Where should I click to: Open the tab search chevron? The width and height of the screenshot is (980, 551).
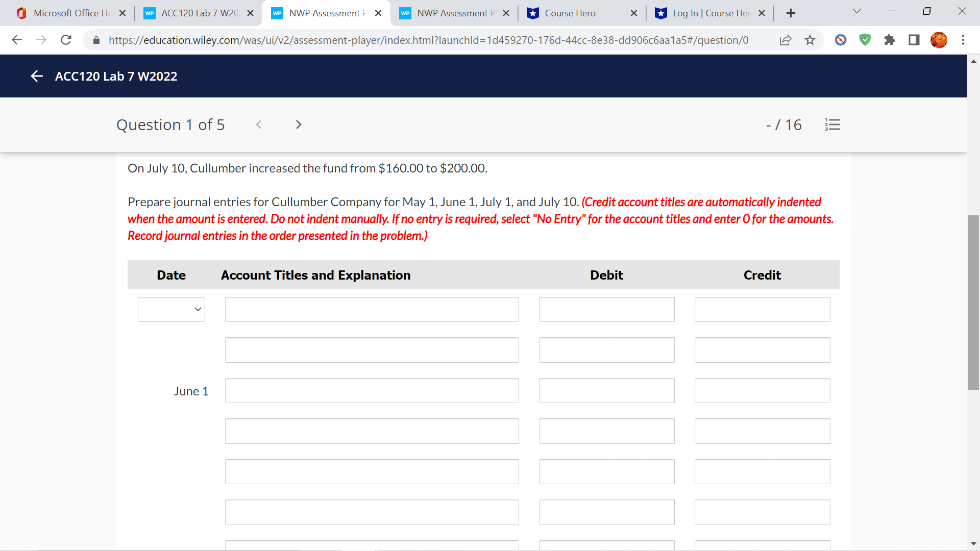point(856,11)
